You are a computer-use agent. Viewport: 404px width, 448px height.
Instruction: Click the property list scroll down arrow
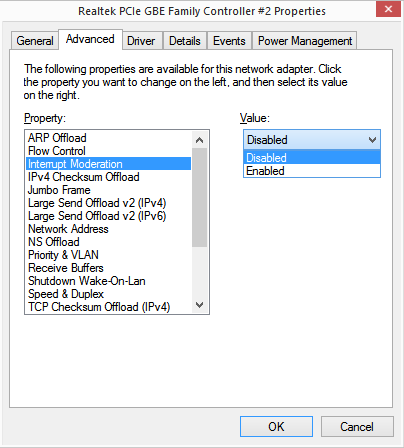click(199, 305)
